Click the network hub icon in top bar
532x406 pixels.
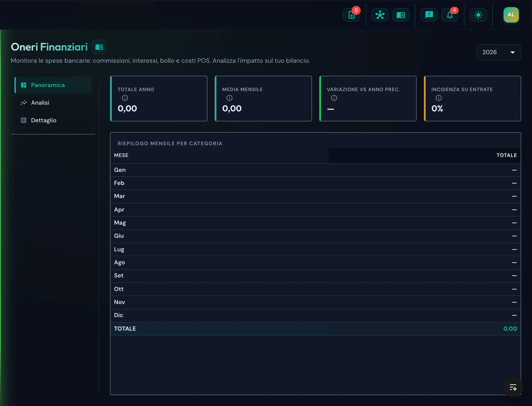(x=380, y=15)
